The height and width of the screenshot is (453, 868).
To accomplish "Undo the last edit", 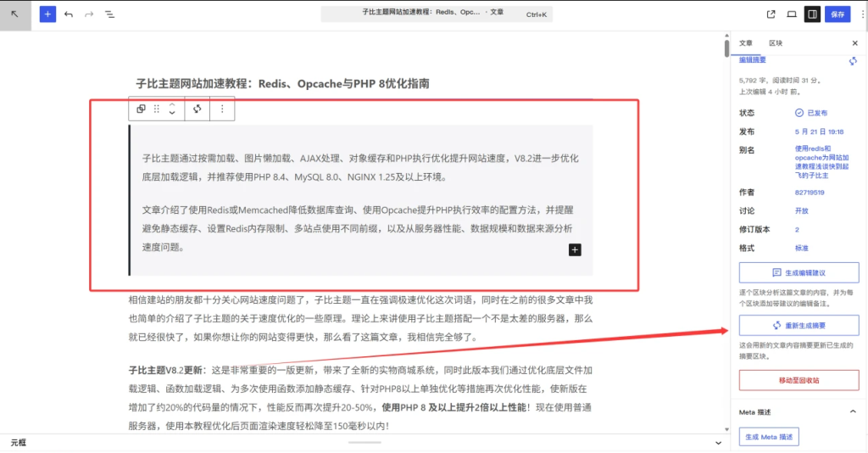I will (x=69, y=14).
